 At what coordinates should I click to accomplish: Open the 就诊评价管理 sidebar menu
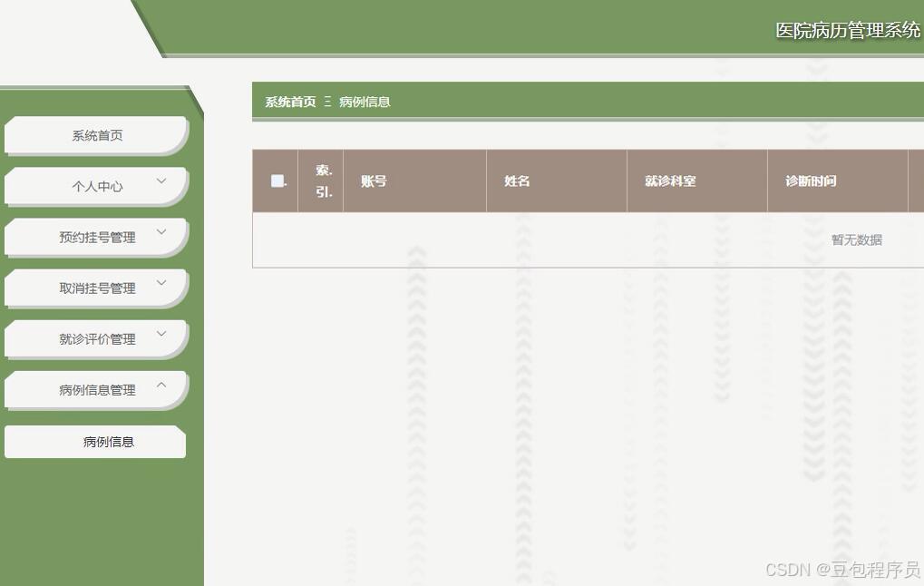[x=96, y=339]
